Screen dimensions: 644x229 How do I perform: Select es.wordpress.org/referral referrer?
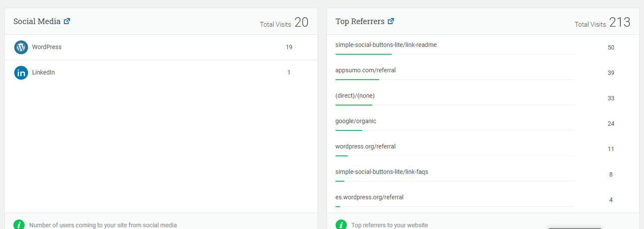(369, 197)
